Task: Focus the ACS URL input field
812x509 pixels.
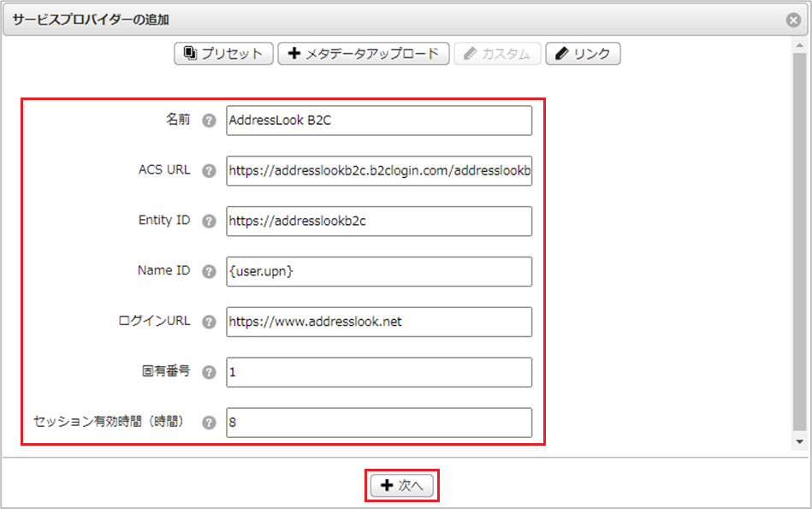Action: [379, 171]
